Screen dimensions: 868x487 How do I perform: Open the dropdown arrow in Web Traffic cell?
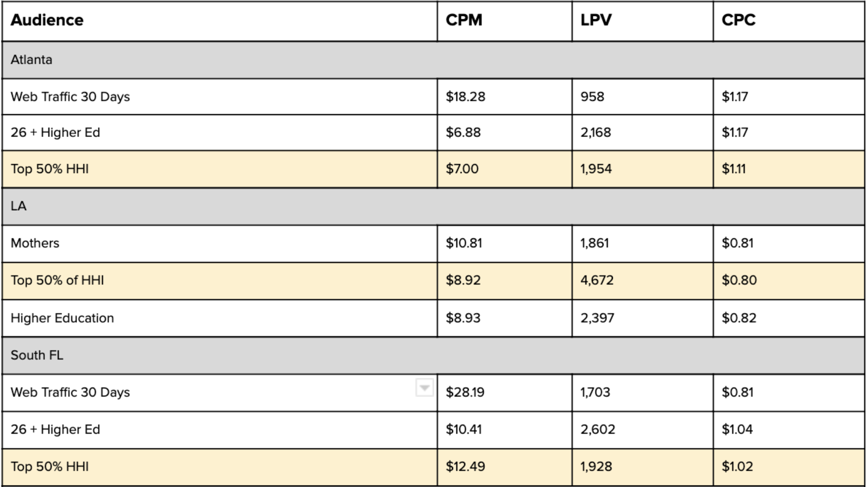pyautogui.click(x=424, y=388)
